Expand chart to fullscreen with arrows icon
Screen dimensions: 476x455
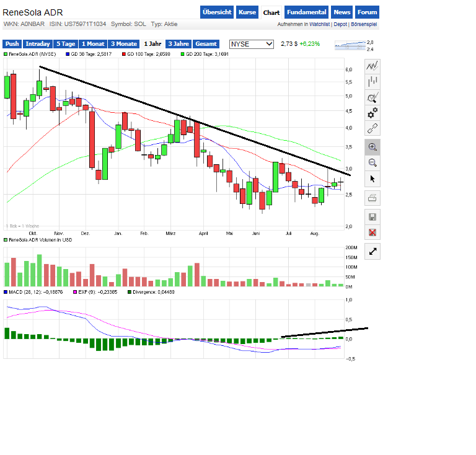pyautogui.click(x=372, y=251)
